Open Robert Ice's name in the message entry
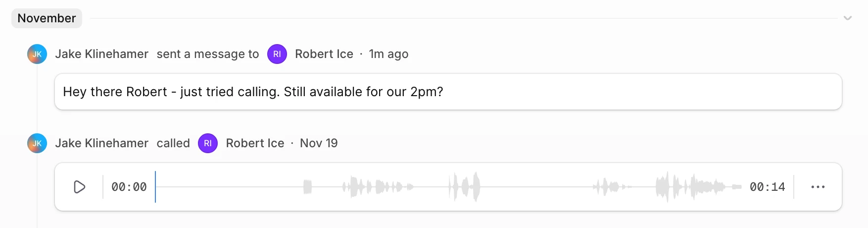Viewport: 868px width, 228px height. point(324,54)
